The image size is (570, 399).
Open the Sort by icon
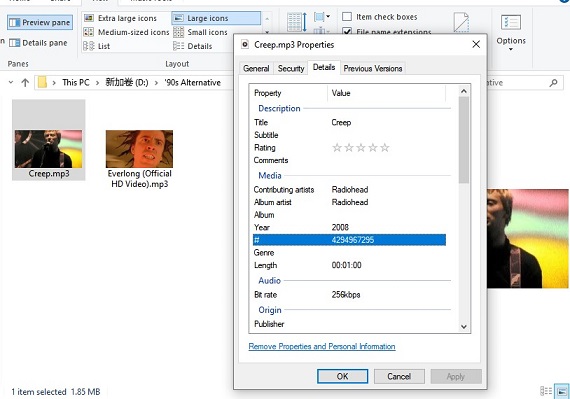pyautogui.click(x=297, y=22)
